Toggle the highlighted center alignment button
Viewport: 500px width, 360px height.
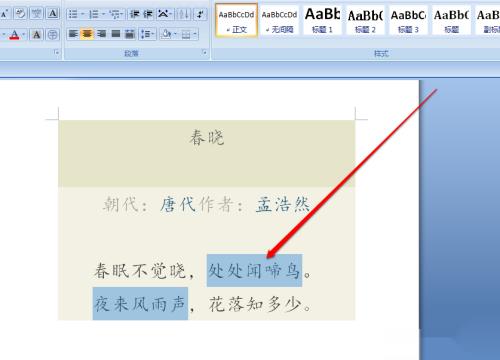(x=87, y=34)
